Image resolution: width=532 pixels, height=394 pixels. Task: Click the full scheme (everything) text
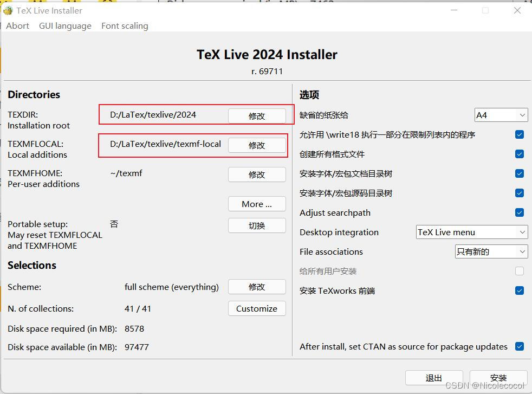(x=172, y=287)
